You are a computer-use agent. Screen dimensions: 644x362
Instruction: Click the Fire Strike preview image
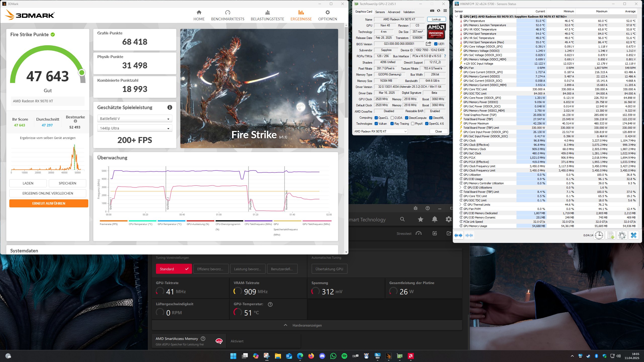coord(259,88)
